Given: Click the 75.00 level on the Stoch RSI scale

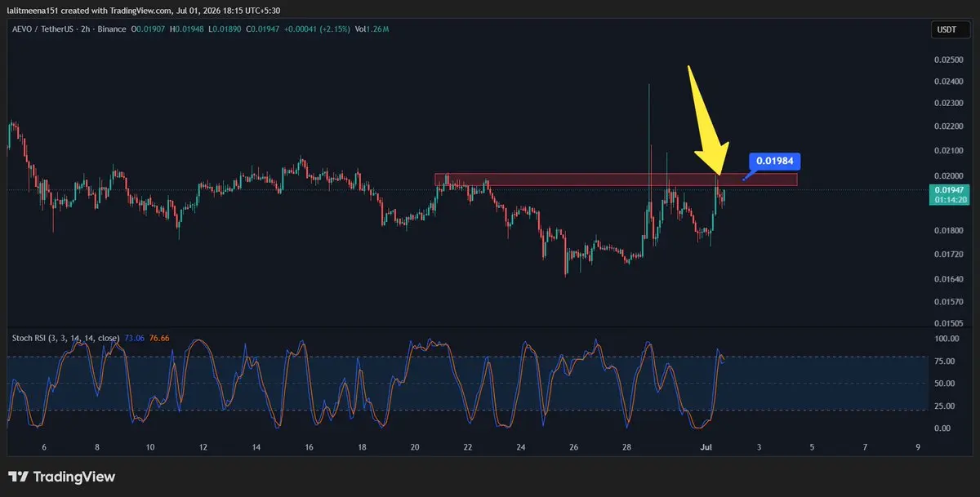Looking at the screenshot, I should pyautogui.click(x=945, y=362).
